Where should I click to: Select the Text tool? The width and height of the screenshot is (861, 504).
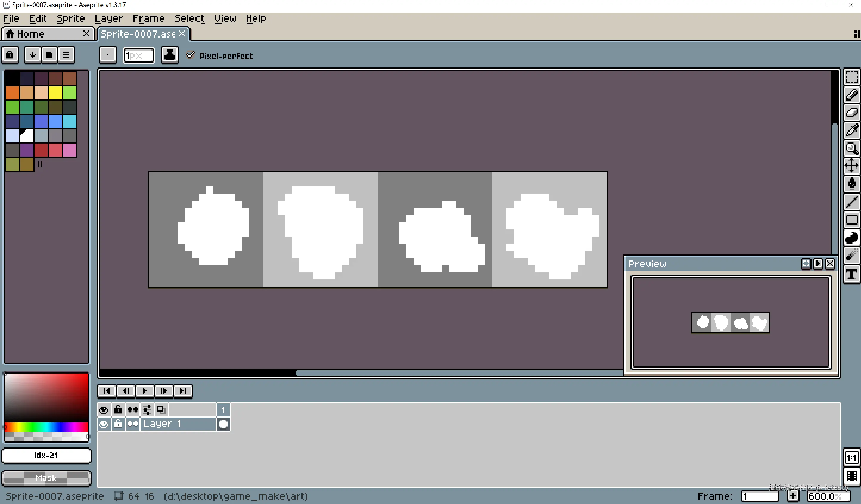tap(851, 274)
